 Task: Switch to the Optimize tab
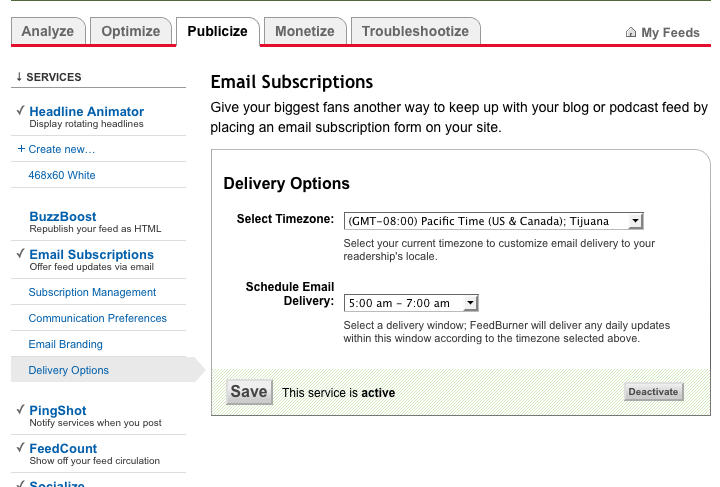click(131, 31)
